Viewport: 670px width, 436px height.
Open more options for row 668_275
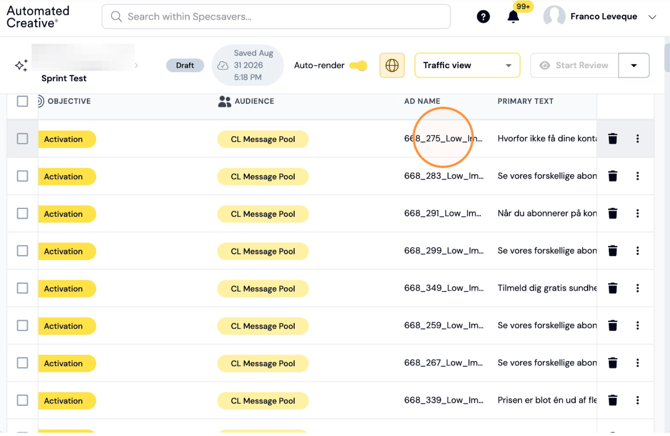(x=638, y=138)
